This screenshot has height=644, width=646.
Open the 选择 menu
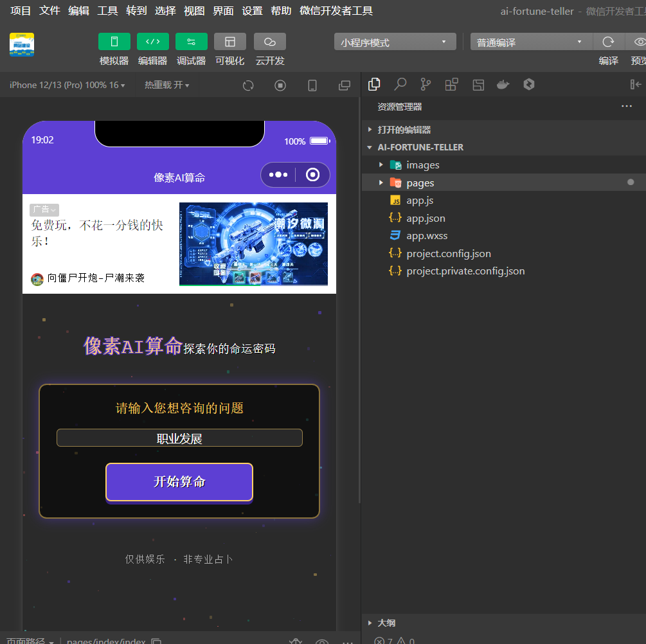pyautogui.click(x=165, y=11)
